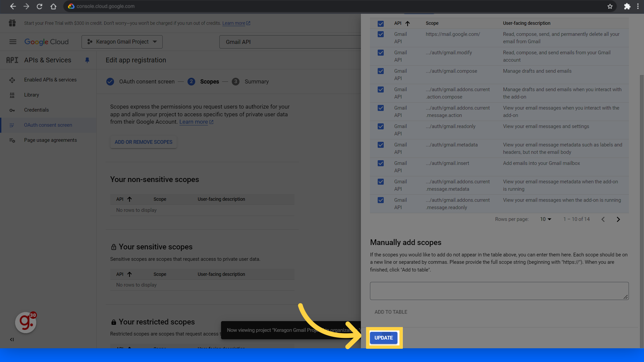The width and height of the screenshot is (644, 362).
Task: Reload the page with the refresh icon
Action: (x=40, y=6)
